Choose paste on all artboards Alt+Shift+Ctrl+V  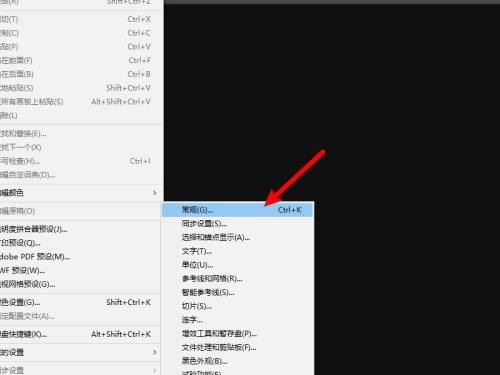click(x=80, y=102)
